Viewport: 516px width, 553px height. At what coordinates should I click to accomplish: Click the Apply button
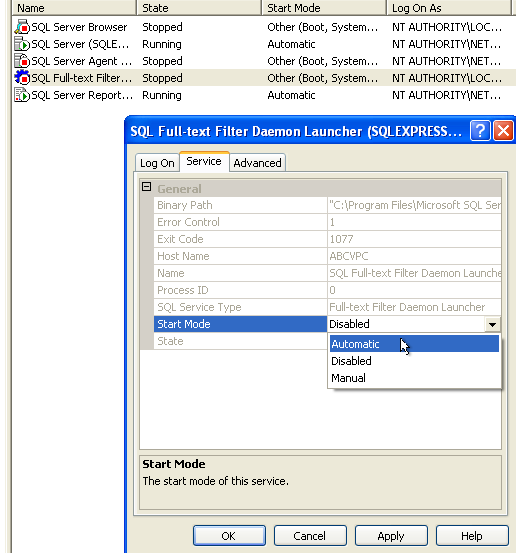391,536
